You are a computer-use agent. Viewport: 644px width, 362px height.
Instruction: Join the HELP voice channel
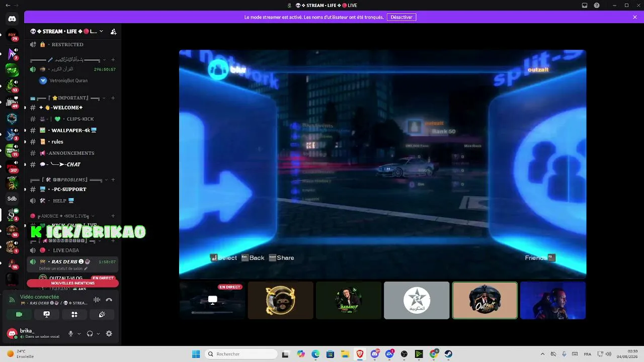tap(73, 201)
